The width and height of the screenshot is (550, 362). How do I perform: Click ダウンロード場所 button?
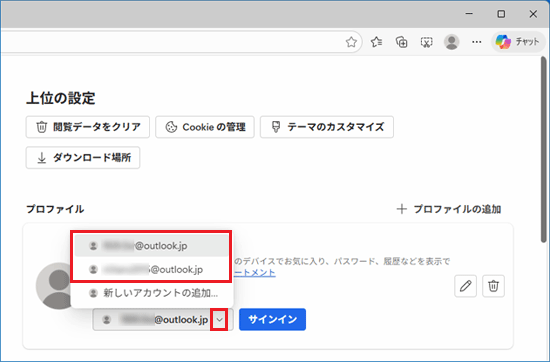click(83, 157)
